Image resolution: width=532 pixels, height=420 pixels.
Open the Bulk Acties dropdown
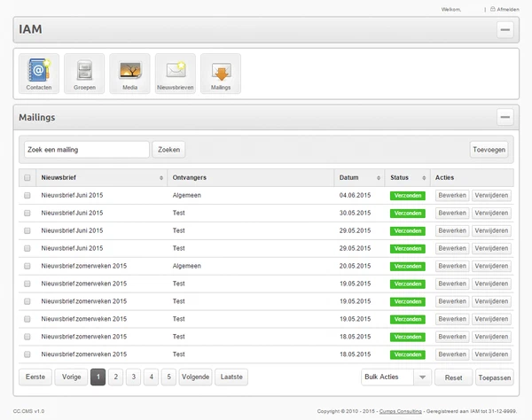coord(396,377)
